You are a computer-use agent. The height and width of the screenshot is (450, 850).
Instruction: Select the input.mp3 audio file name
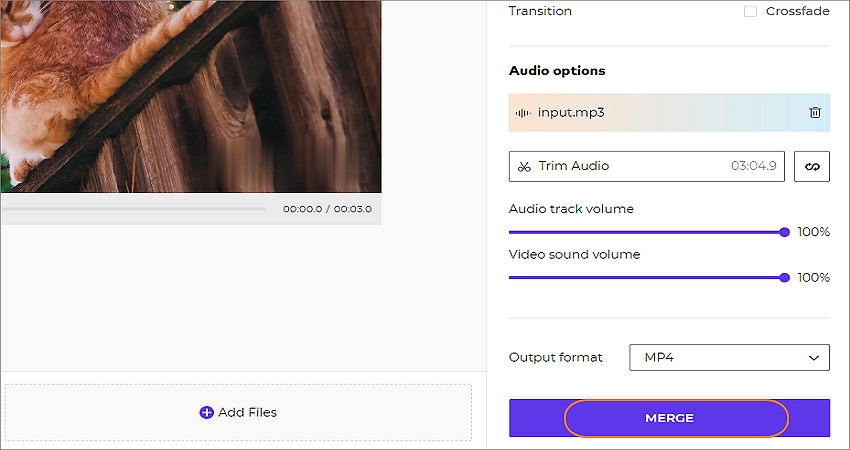(571, 113)
